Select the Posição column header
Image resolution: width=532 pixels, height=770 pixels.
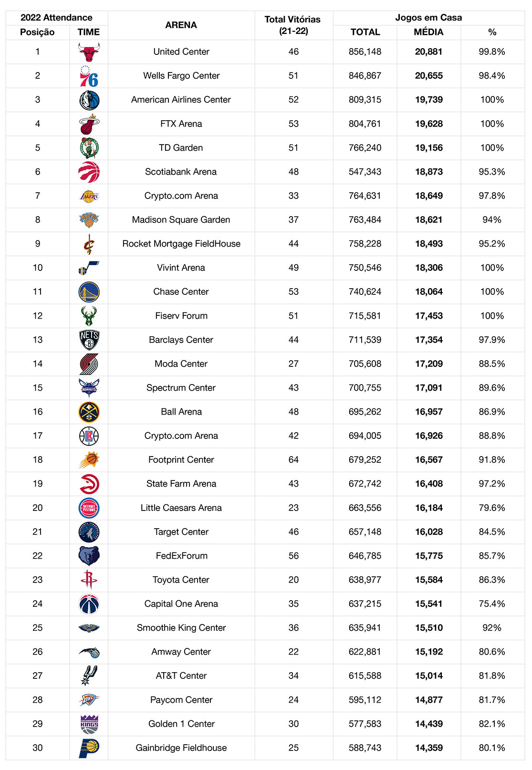pos(37,32)
